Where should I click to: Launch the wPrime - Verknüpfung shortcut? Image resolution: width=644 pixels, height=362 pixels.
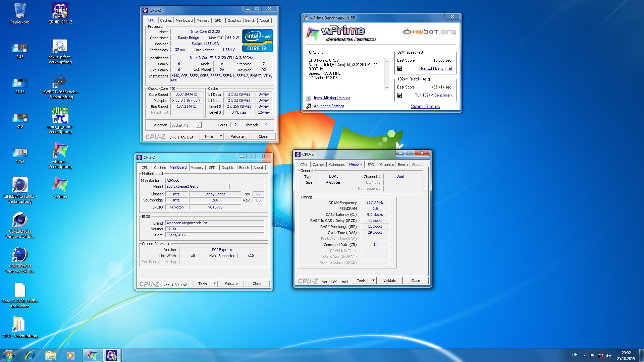pyautogui.click(x=60, y=155)
